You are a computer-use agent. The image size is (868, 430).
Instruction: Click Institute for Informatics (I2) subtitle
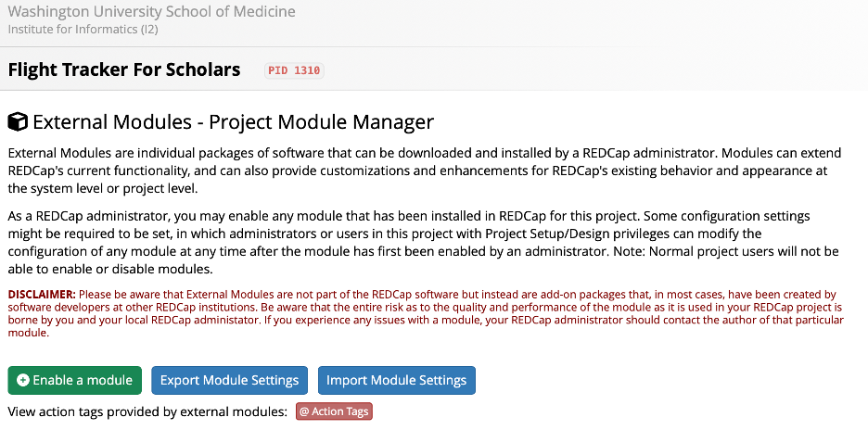(x=83, y=30)
